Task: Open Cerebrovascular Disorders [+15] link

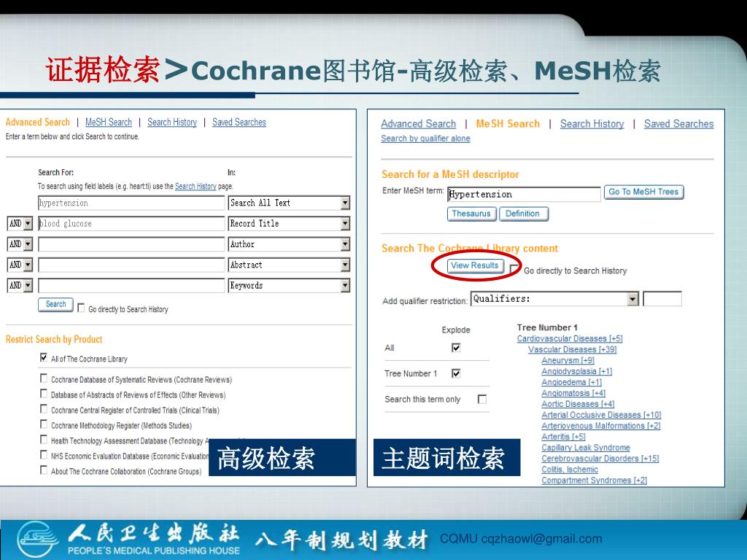Action: (x=600, y=459)
